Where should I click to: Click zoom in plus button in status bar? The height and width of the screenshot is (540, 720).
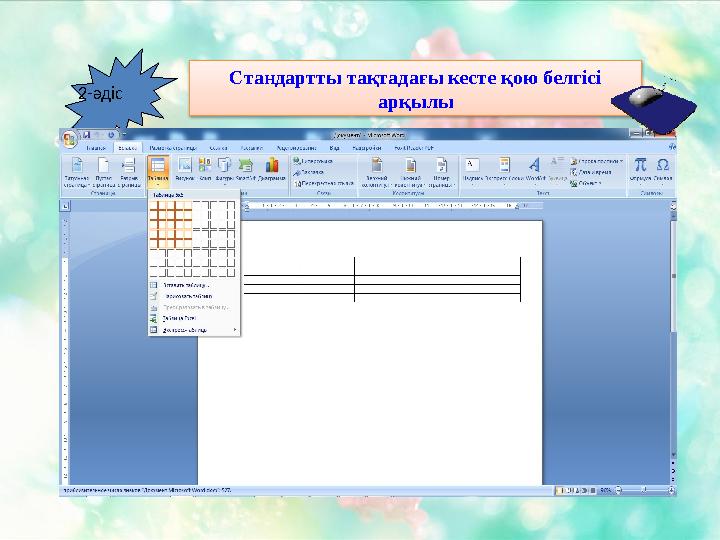pyautogui.click(x=671, y=490)
